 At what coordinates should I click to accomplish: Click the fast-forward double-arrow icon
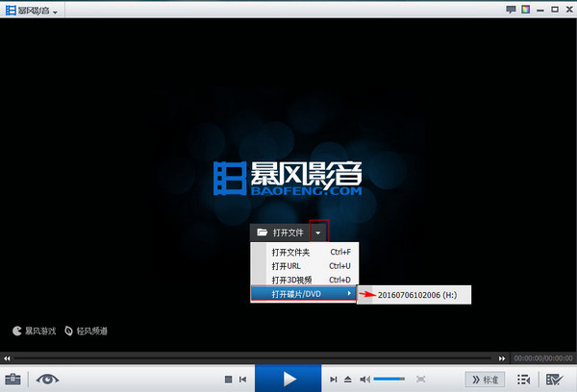click(502, 358)
